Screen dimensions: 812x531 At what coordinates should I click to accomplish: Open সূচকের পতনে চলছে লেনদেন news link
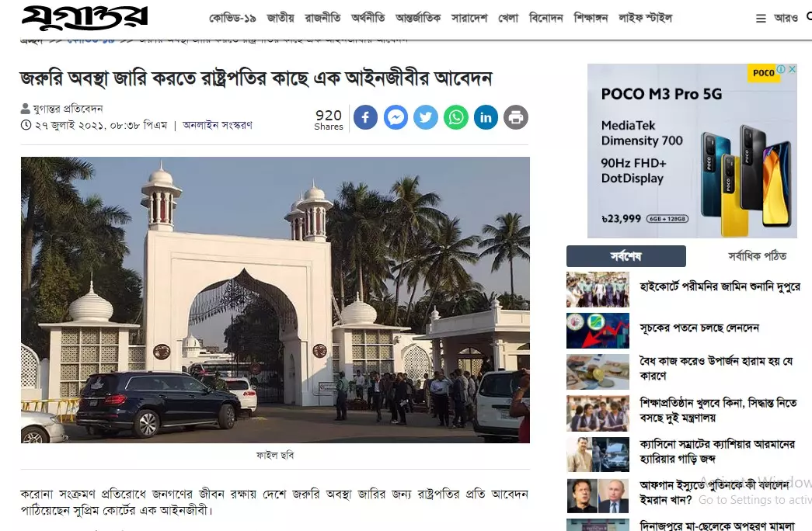pyautogui.click(x=699, y=328)
